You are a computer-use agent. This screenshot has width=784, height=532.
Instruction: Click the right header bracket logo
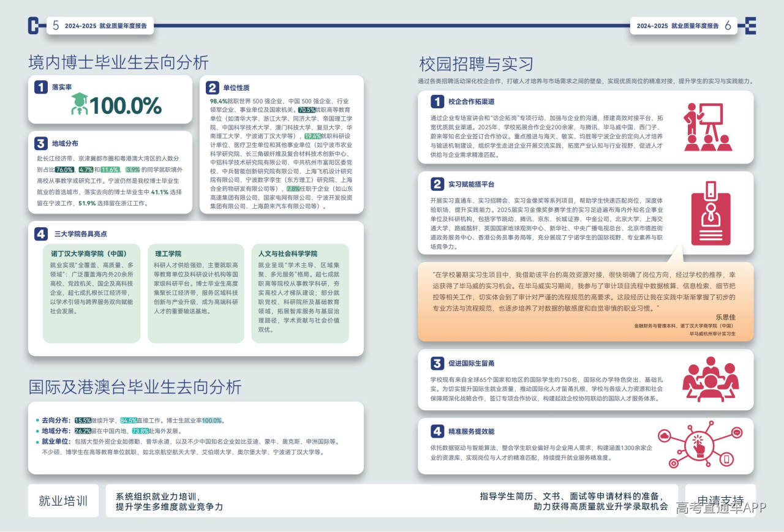[x=747, y=25]
